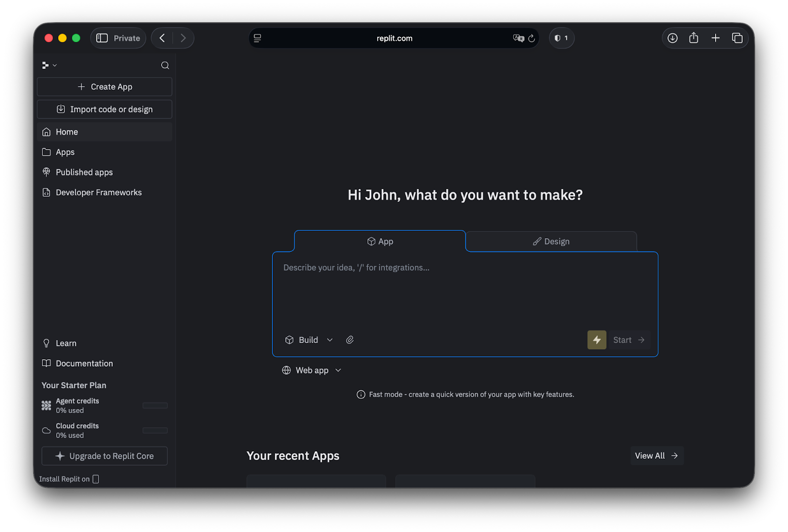The height and width of the screenshot is (532, 788).
Task: Click the Safari share icon
Action: click(x=693, y=38)
